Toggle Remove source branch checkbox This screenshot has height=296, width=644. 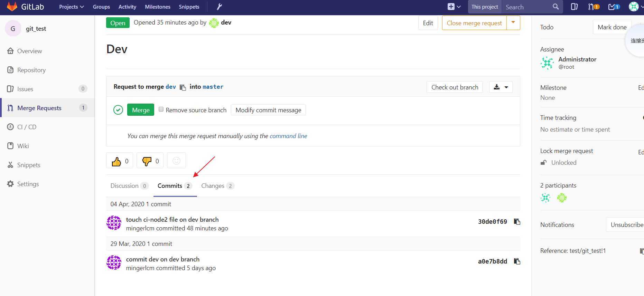(161, 109)
